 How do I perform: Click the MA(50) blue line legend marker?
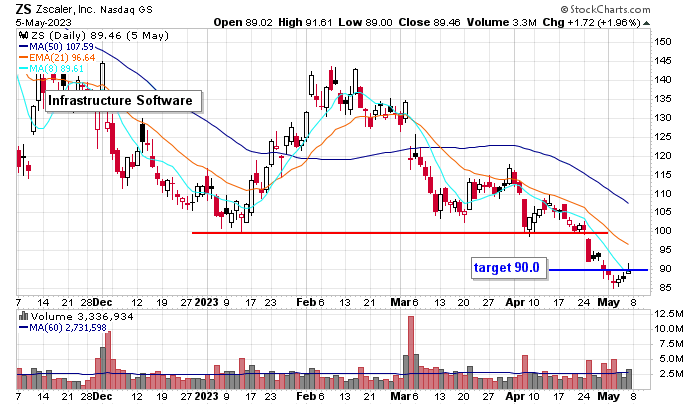[x=24, y=45]
